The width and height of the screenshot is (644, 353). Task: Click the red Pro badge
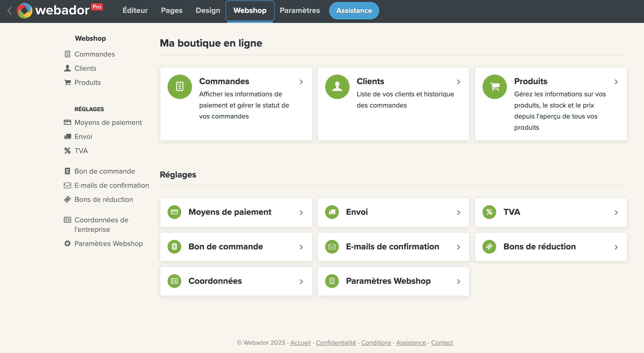point(97,7)
